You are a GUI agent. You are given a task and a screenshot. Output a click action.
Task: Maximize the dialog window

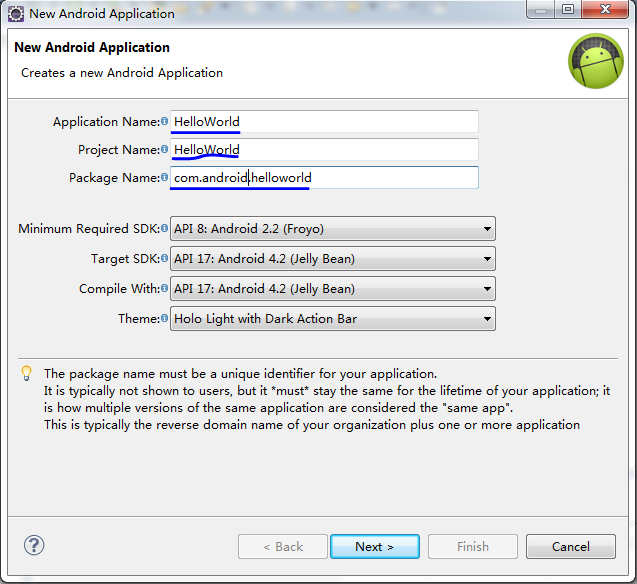(568, 9)
